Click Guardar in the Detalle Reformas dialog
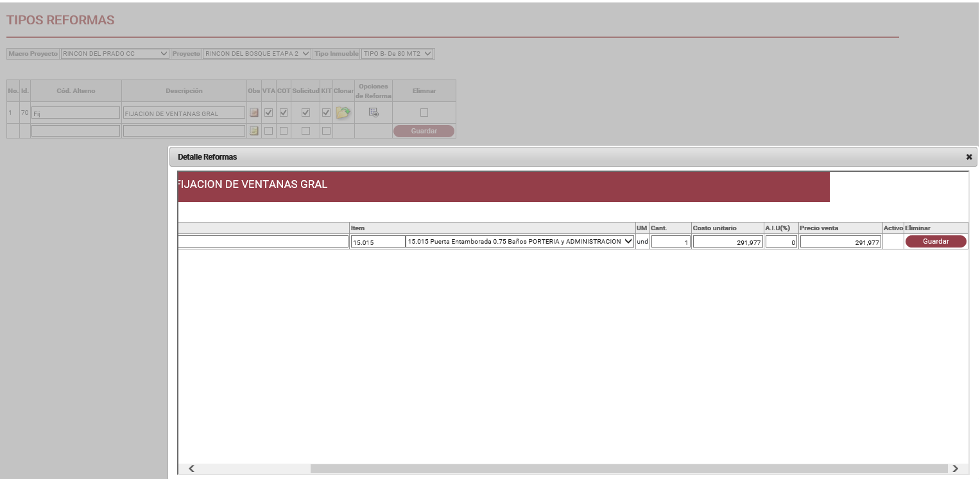The width and height of the screenshot is (980, 479). click(936, 241)
